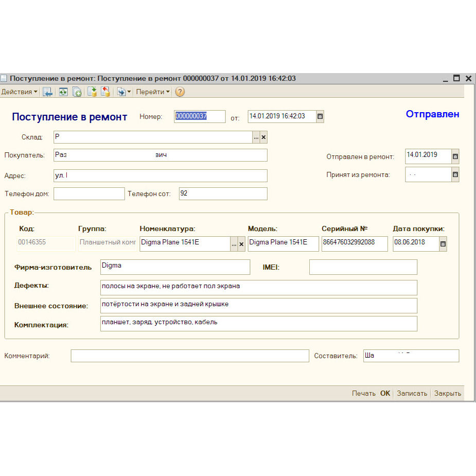Viewport: 476px width, 476px height.
Task: Click the create-based-on toolbar icon
Action: pyautogui.click(x=121, y=92)
